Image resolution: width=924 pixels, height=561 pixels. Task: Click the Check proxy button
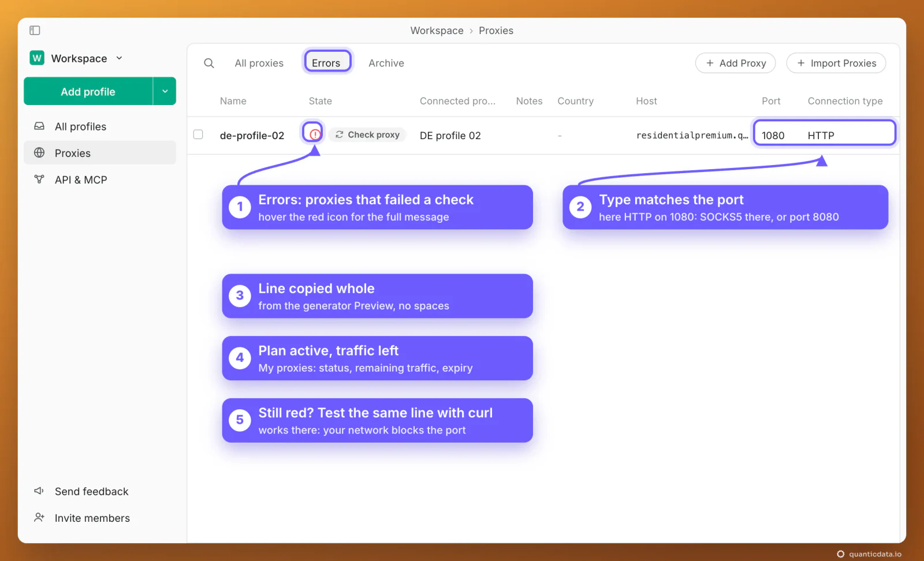[368, 134]
